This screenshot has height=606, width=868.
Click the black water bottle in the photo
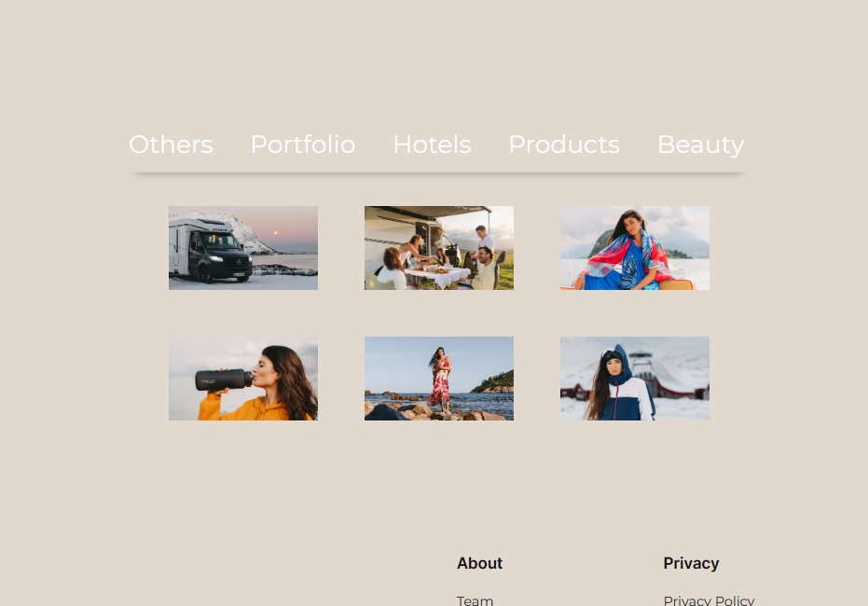223,379
